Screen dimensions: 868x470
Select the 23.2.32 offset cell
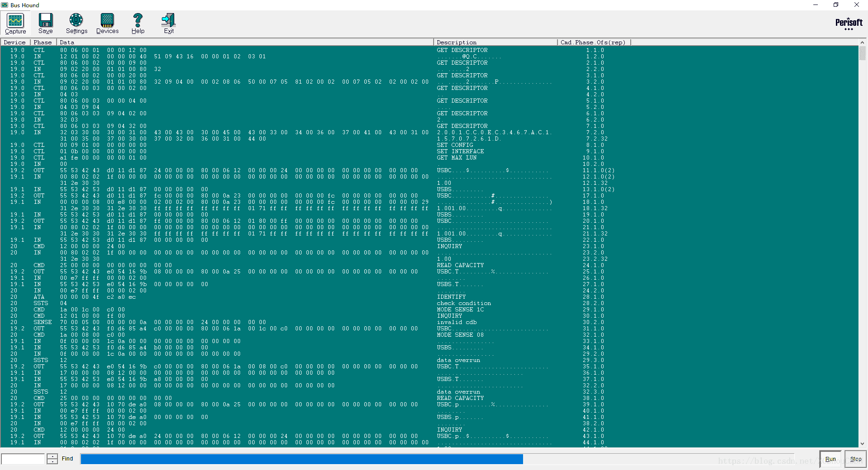(x=595, y=259)
